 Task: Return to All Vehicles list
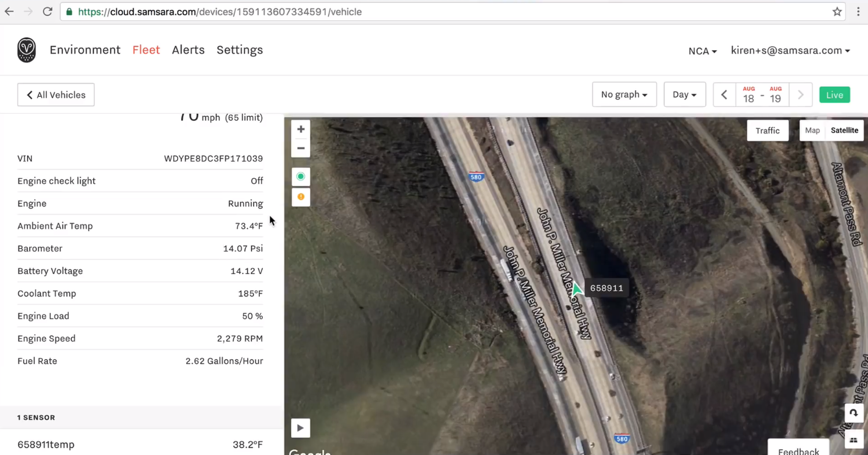coord(56,95)
